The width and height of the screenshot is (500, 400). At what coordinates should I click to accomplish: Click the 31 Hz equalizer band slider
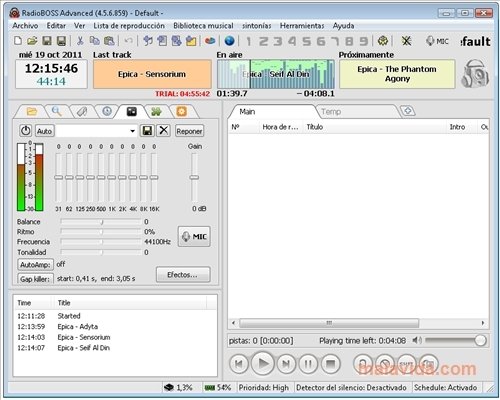click(59, 177)
